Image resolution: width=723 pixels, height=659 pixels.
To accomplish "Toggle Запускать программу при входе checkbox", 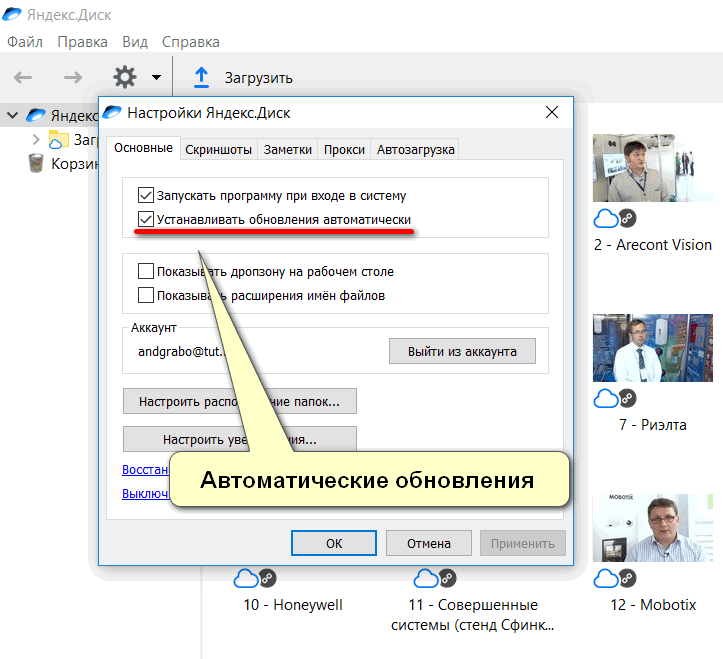I will tap(146, 196).
